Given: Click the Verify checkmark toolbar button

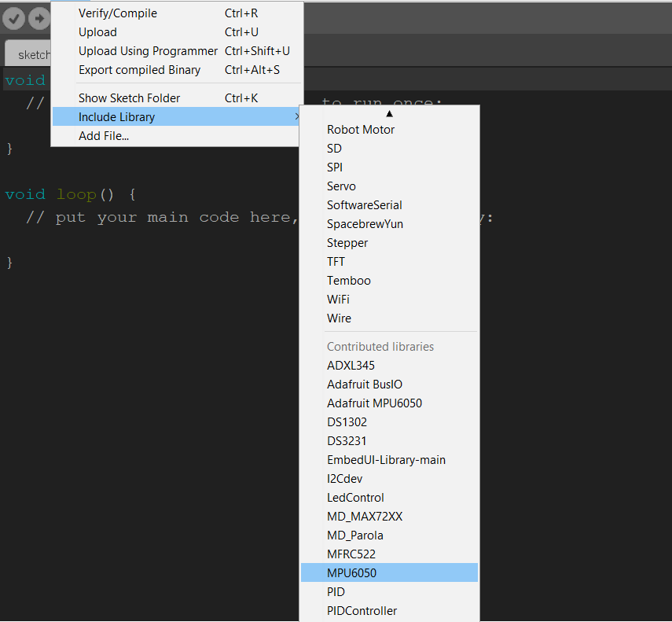Looking at the screenshot, I should click(x=13, y=18).
